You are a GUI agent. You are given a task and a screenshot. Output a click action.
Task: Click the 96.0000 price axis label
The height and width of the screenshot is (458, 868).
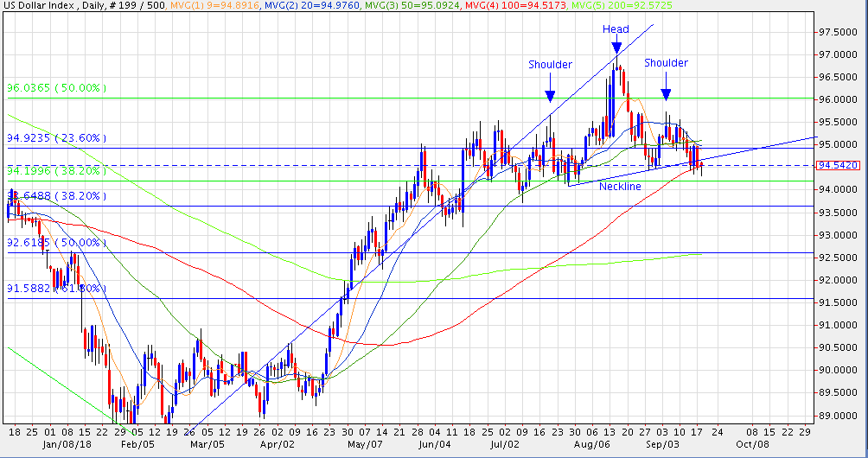click(x=839, y=99)
